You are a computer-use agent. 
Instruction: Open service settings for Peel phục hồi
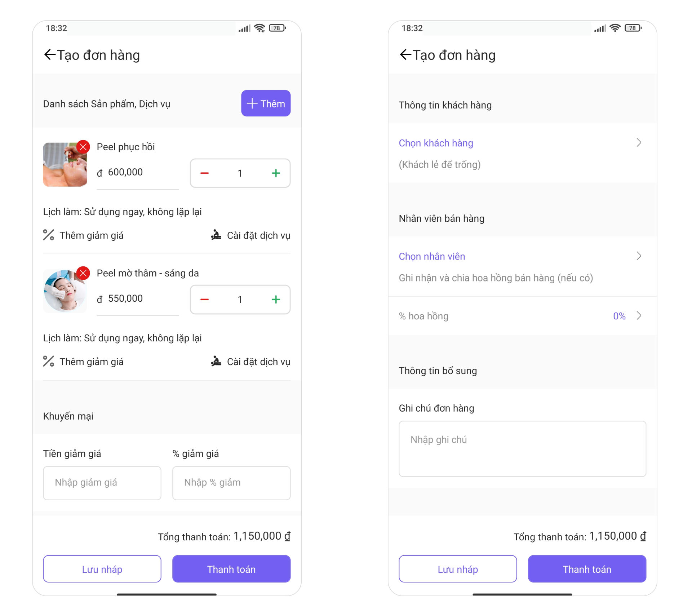250,235
